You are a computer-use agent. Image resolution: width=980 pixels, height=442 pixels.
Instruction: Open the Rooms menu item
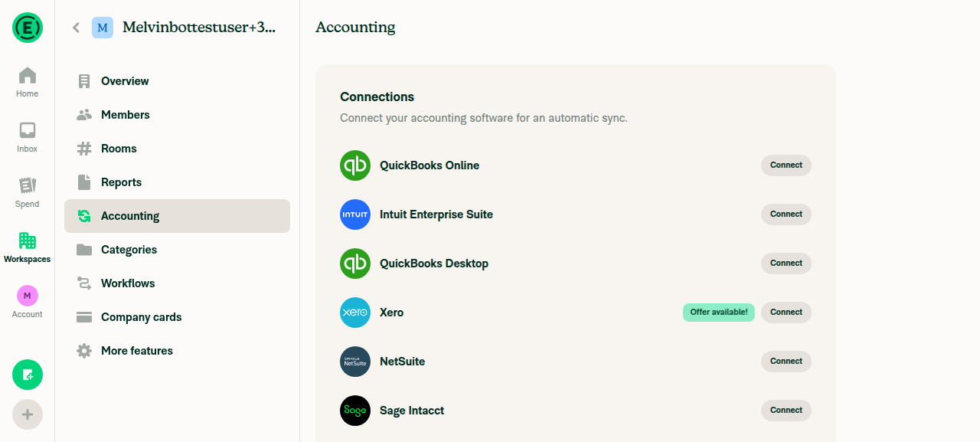click(177, 149)
